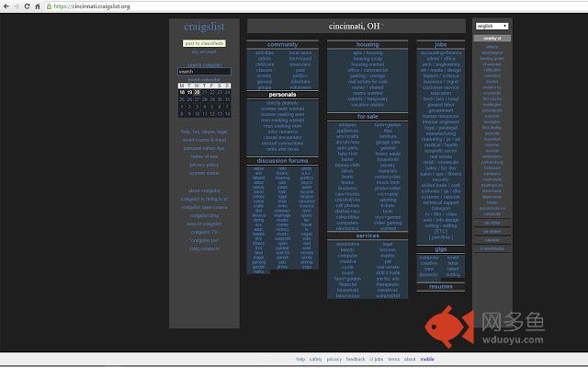This screenshot has height=368, width=588.
Task: Click the craigslist logo link
Action: coord(204,27)
